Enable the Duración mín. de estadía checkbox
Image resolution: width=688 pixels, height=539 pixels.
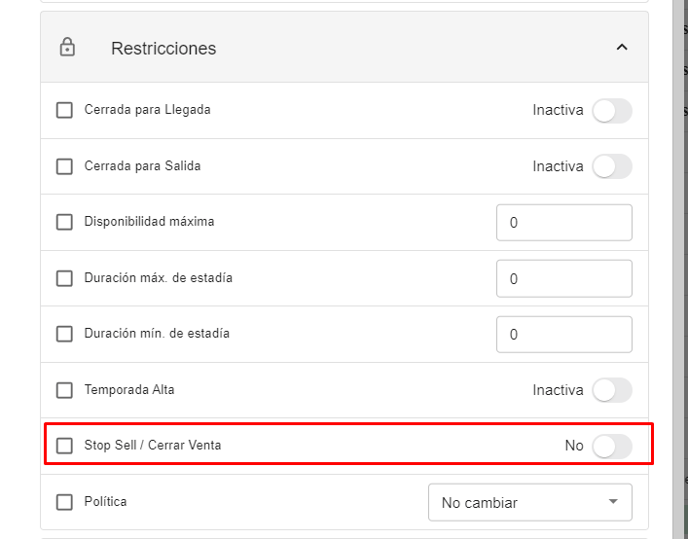65,334
